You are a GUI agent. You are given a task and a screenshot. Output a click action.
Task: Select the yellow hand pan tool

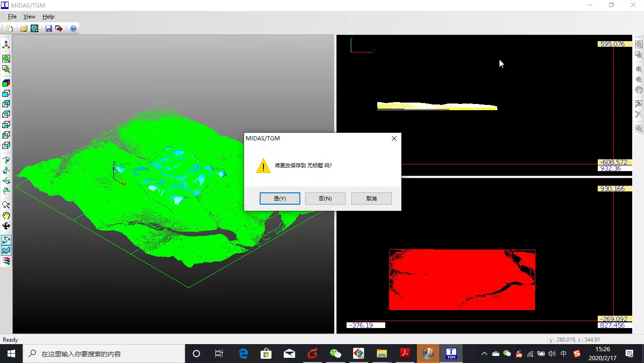(6, 216)
